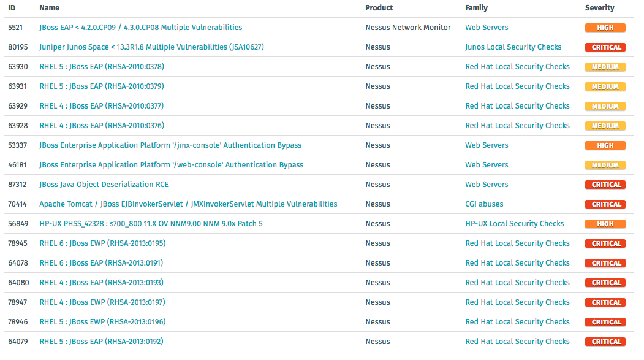This screenshot has width=644, height=360.
Task: Click the plugin ID 87312 cell
Action: point(17,185)
